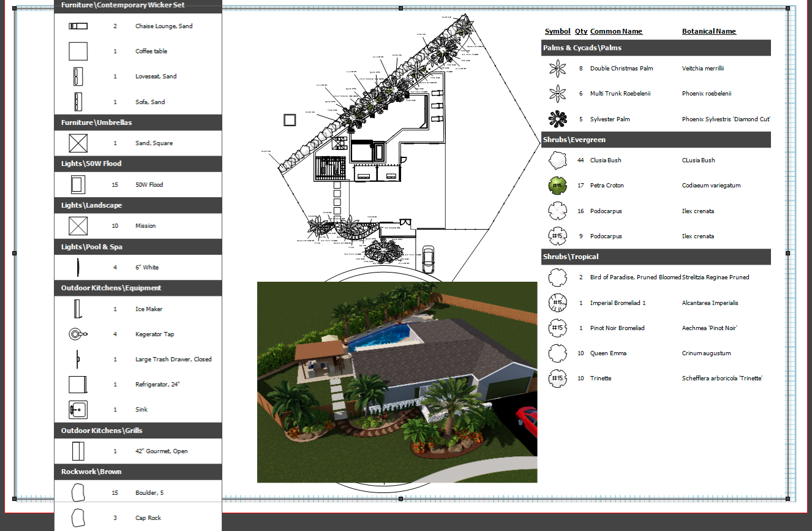812x531 pixels.
Task: Select the Coffee table square symbol
Action: pos(78,51)
